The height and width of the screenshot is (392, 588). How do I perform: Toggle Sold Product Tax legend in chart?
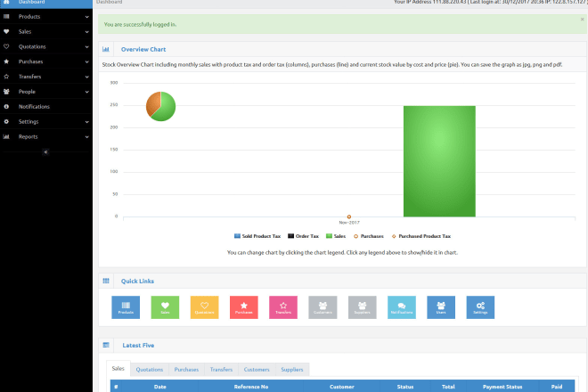tap(257, 236)
